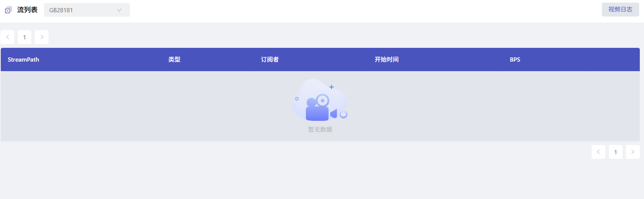Click the StreamPath column header
The height and width of the screenshot is (199, 644).
point(23,60)
